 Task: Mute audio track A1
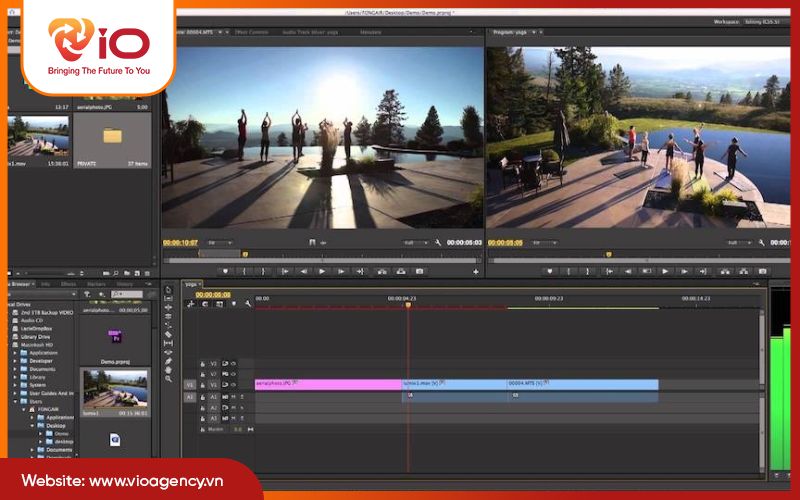[233, 397]
